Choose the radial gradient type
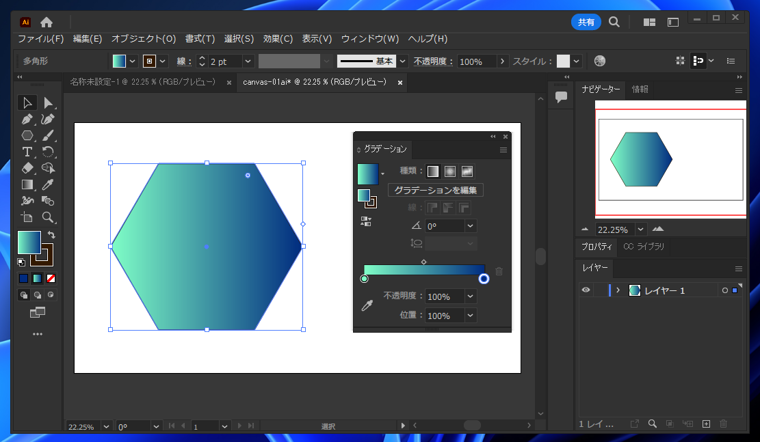760x442 pixels. tap(450, 171)
